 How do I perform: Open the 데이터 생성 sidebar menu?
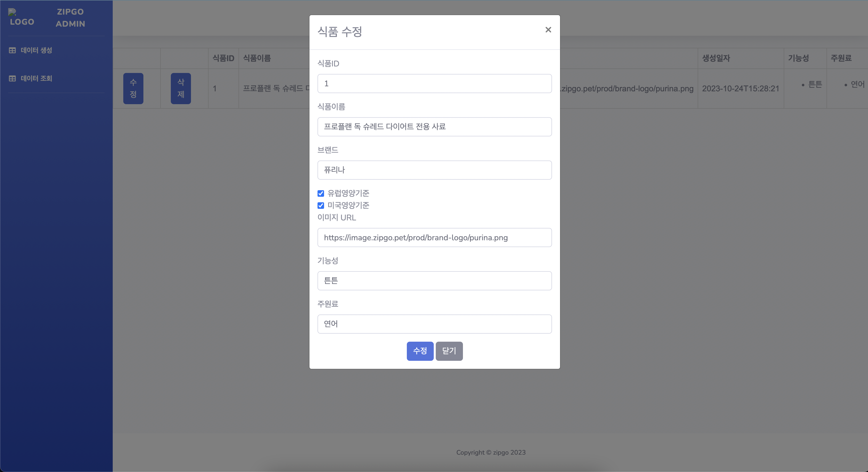(36, 50)
